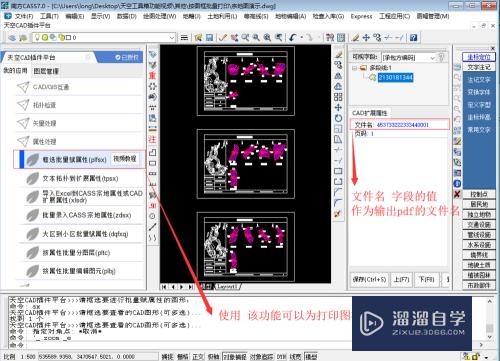Switch to the Layout1 tab

tap(227, 287)
